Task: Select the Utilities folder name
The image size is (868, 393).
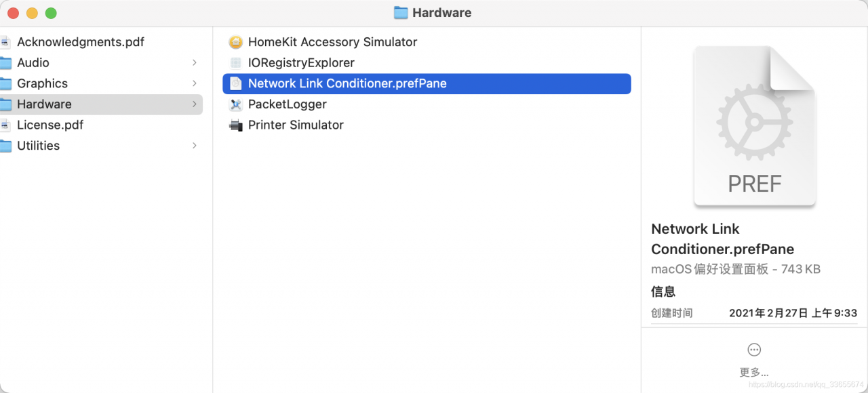Action: coord(38,146)
